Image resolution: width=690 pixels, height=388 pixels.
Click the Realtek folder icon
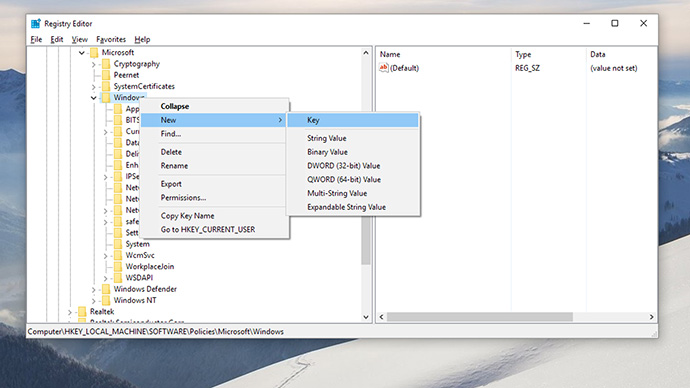[x=82, y=311]
